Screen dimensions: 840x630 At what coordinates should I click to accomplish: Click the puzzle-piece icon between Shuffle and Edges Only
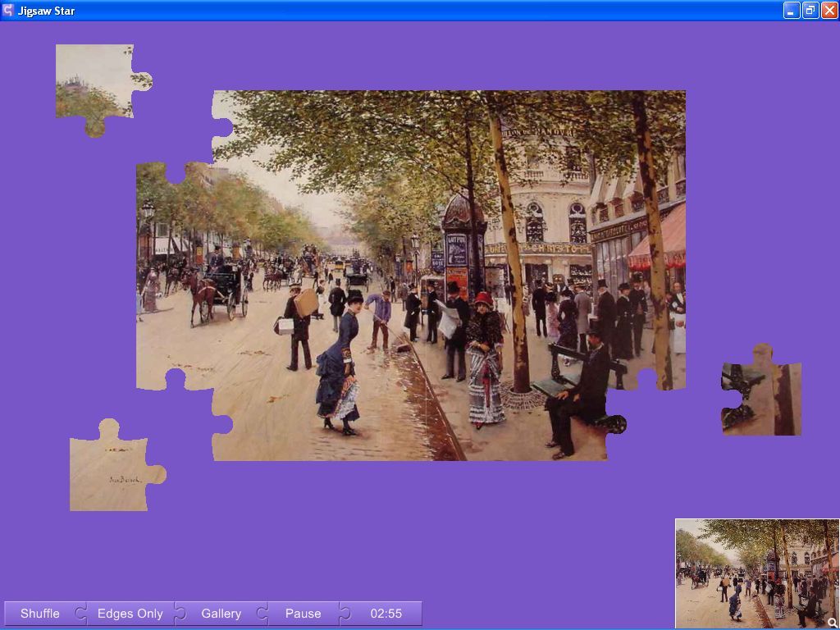[x=80, y=613]
